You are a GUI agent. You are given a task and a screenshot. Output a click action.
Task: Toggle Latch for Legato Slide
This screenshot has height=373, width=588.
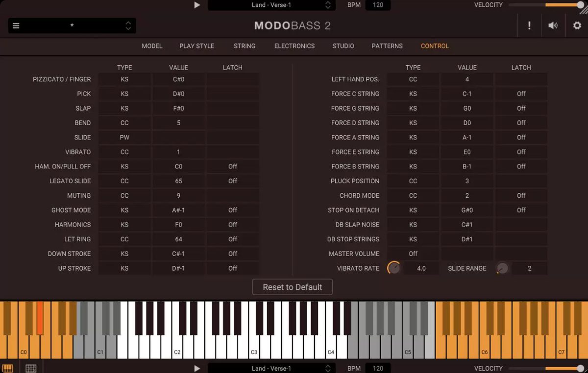point(233,181)
